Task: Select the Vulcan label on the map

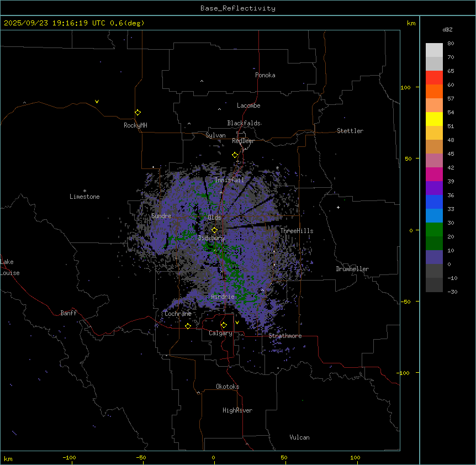Action: click(299, 437)
